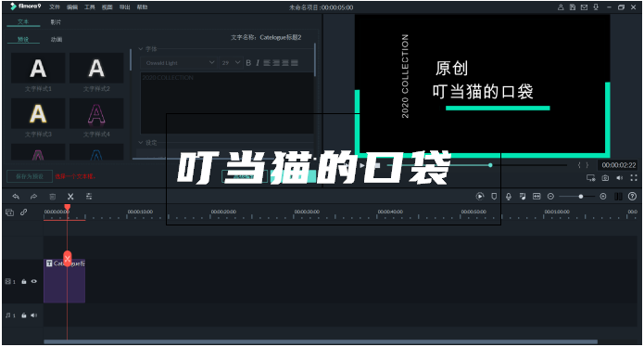
Task: Choose the 文字样式4 preset thumbnail
Action: point(96,114)
